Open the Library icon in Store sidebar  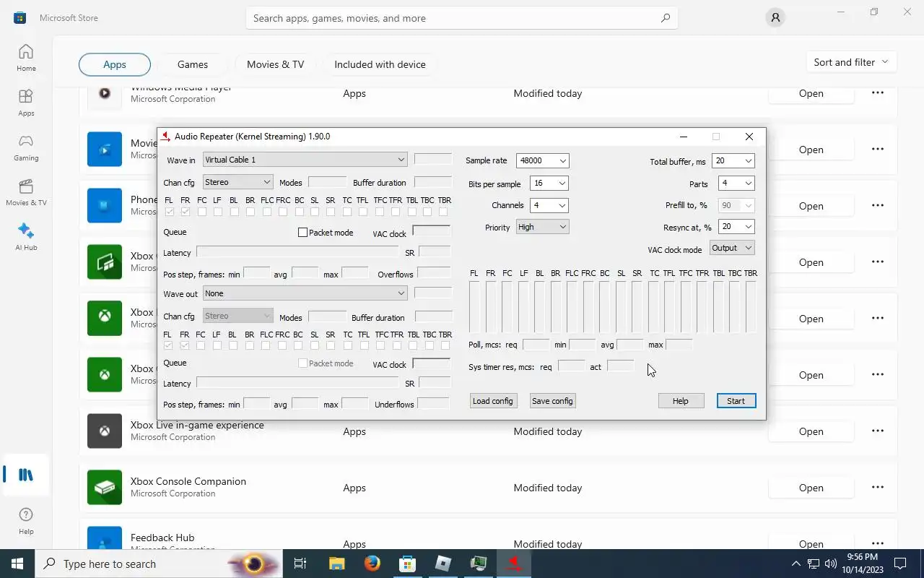26,475
